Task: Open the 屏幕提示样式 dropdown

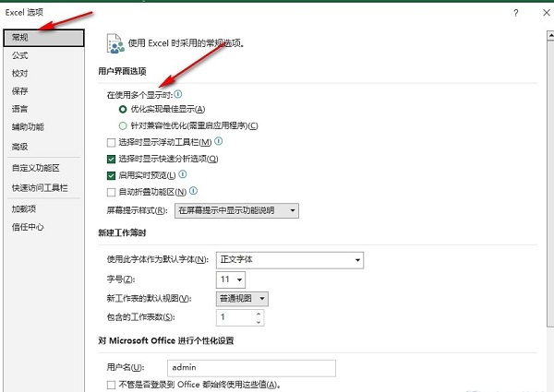Action: click(237, 211)
